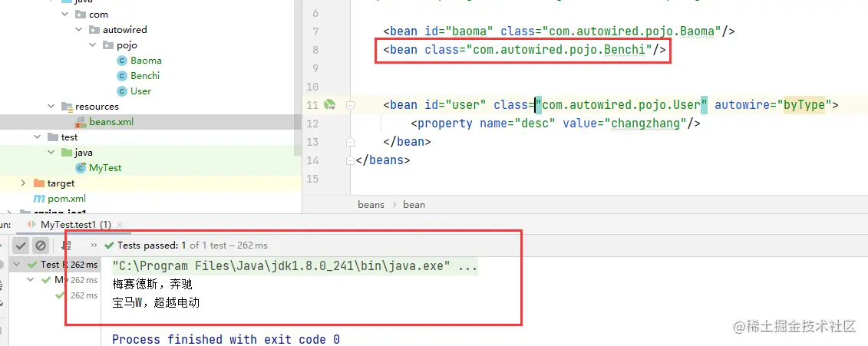
Task: Select User class in project tree
Action: tap(141, 91)
